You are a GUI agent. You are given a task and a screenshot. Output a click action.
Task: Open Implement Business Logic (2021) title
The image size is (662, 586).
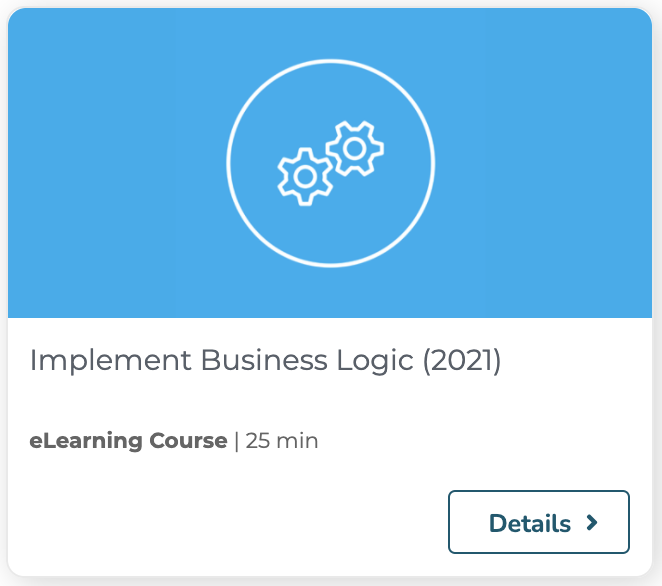[x=265, y=361]
